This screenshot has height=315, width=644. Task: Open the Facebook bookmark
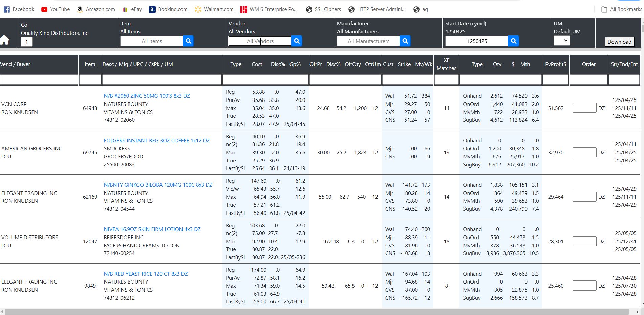19,9
